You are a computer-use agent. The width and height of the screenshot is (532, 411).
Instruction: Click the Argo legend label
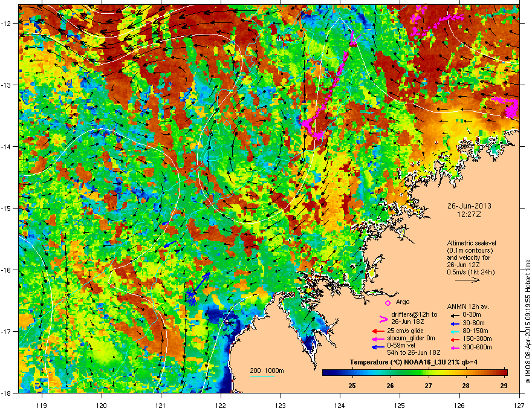pos(403,302)
